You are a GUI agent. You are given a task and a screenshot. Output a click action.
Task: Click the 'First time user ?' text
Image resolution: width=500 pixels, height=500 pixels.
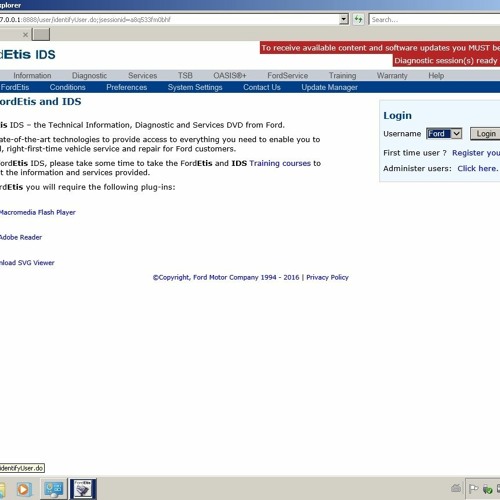(415, 153)
